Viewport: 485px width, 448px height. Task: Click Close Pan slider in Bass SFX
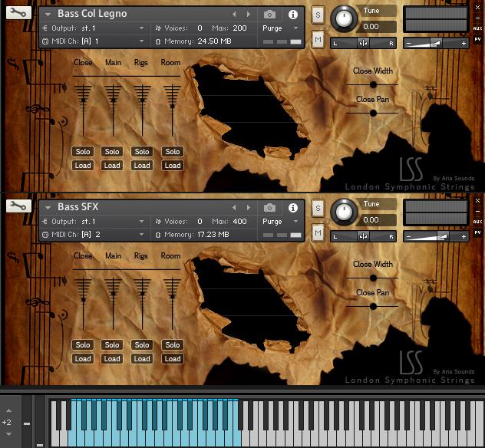372,306
